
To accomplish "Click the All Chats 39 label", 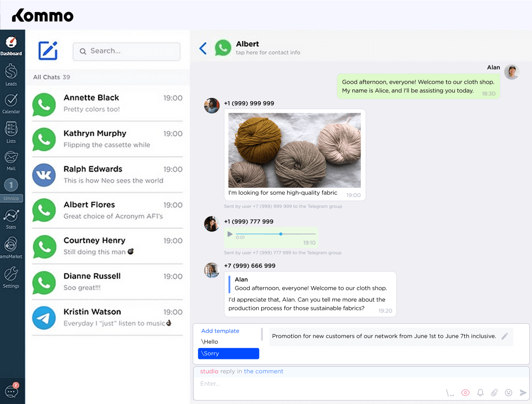I will tap(51, 77).
